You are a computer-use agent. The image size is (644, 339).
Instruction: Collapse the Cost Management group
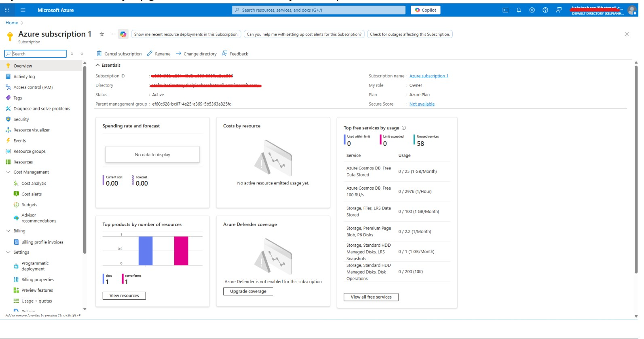(8, 172)
